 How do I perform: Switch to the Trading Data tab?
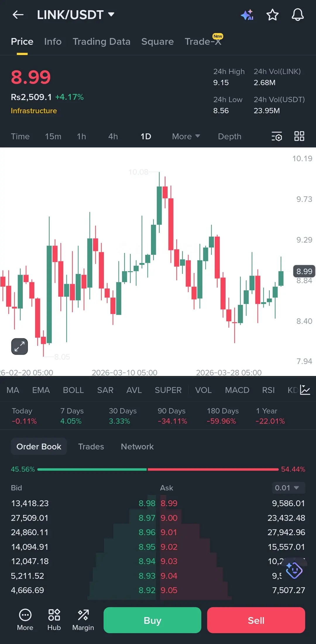101,42
